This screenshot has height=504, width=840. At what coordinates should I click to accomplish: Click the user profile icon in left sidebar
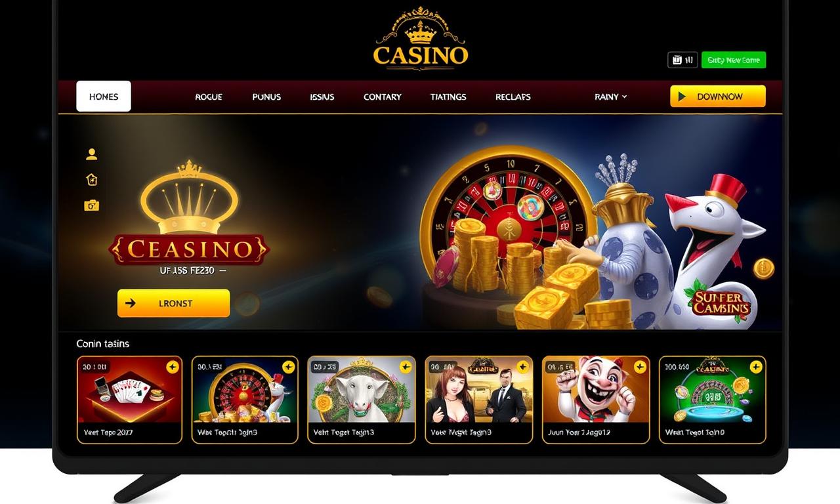click(x=92, y=154)
